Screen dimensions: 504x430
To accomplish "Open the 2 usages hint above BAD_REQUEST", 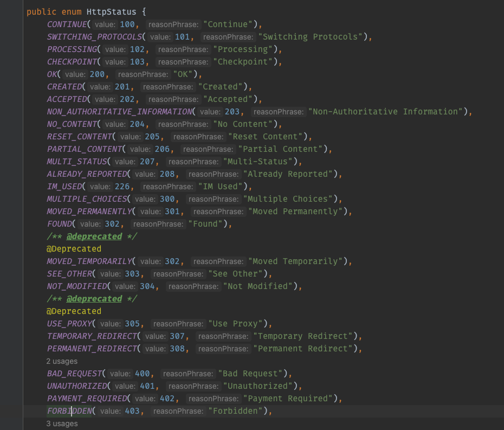I will point(62,361).
